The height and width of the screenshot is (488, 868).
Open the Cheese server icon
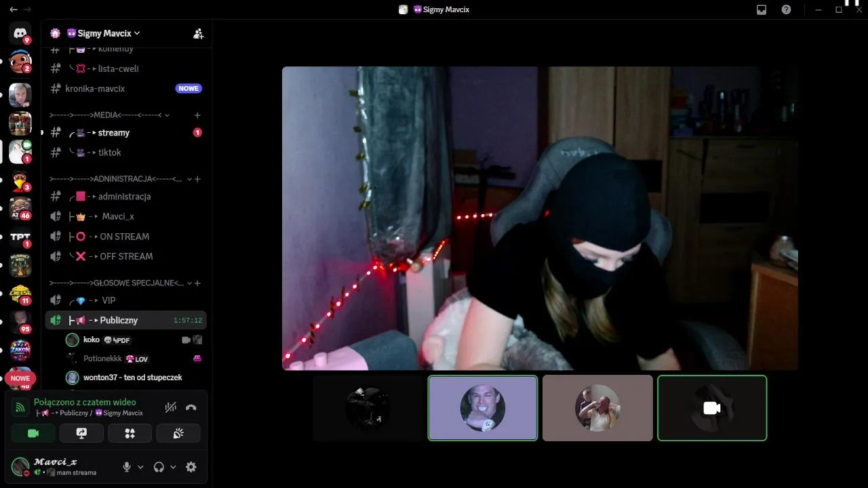click(x=20, y=293)
